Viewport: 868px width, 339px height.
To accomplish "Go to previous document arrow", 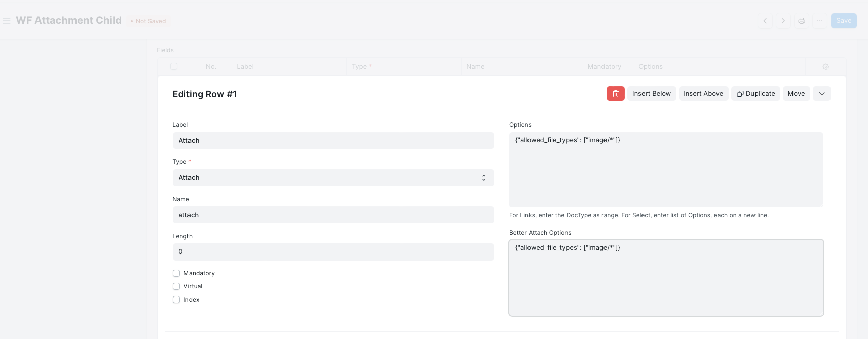I will 765,21.
